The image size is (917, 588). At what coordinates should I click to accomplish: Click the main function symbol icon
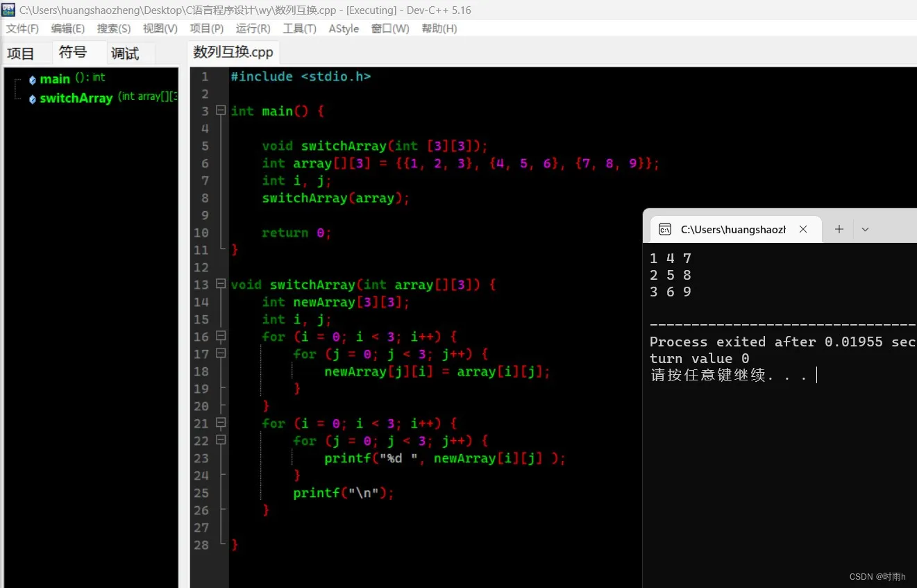tap(33, 80)
